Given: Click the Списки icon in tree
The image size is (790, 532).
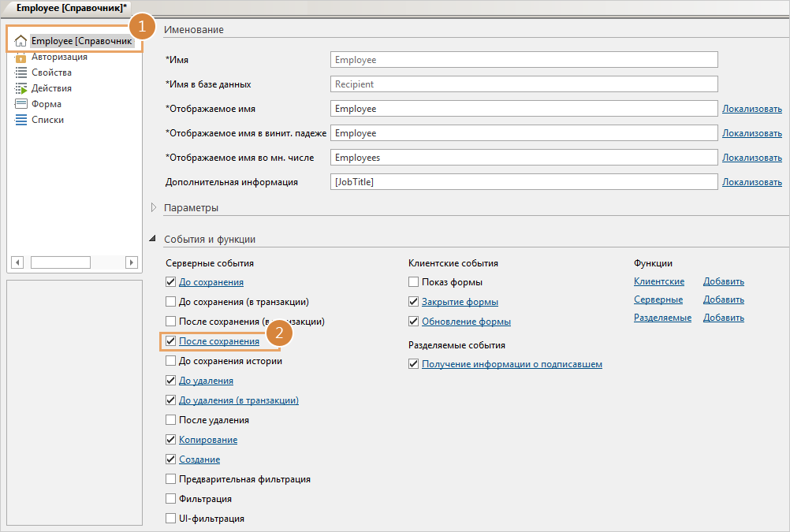Looking at the screenshot, I should pos(21,120).
